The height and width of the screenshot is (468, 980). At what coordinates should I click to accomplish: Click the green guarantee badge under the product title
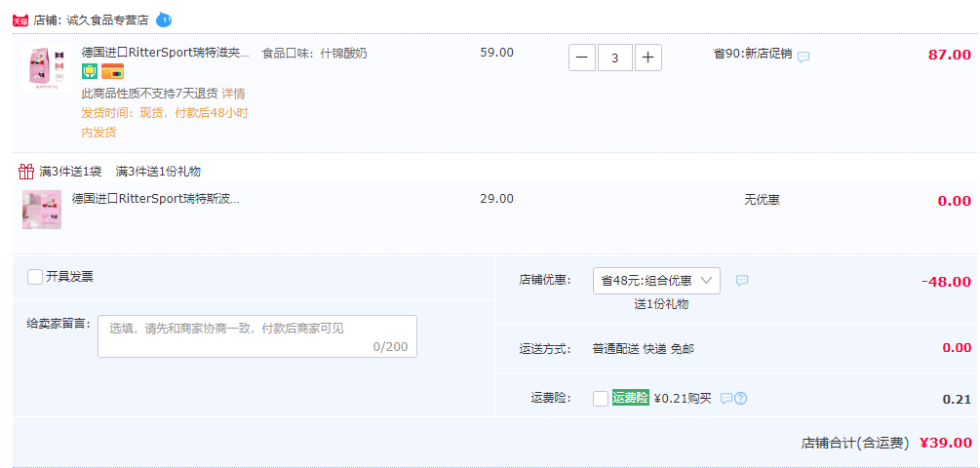[90, 71]
